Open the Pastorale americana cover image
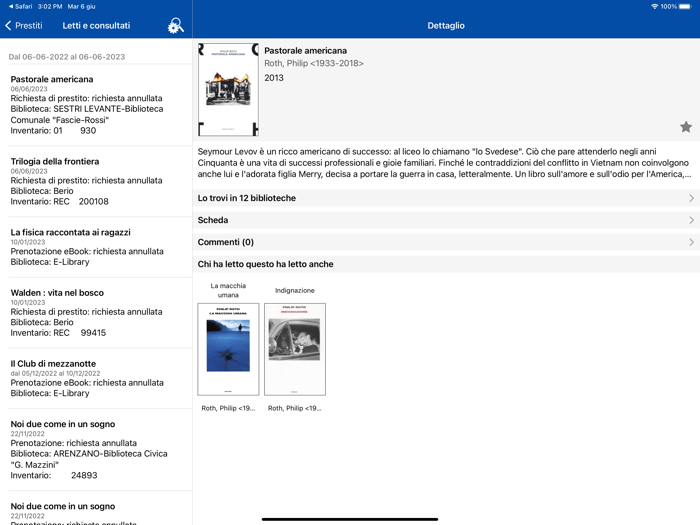 coord(228,89)
